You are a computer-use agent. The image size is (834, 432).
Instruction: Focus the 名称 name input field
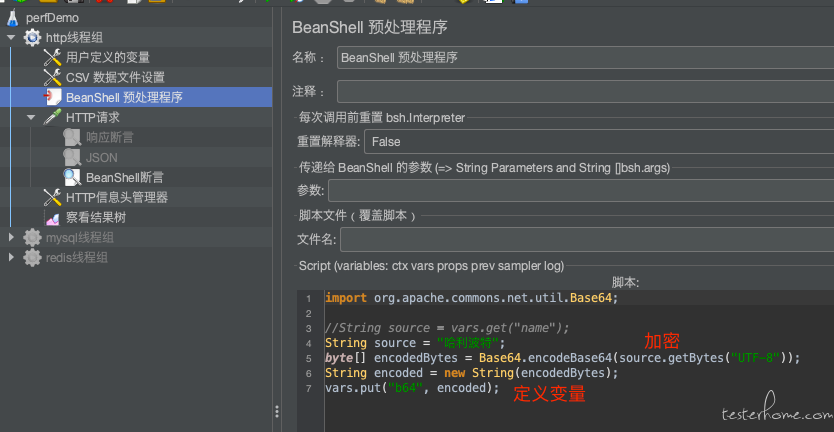pyautogui.click(x=586, y=57)
